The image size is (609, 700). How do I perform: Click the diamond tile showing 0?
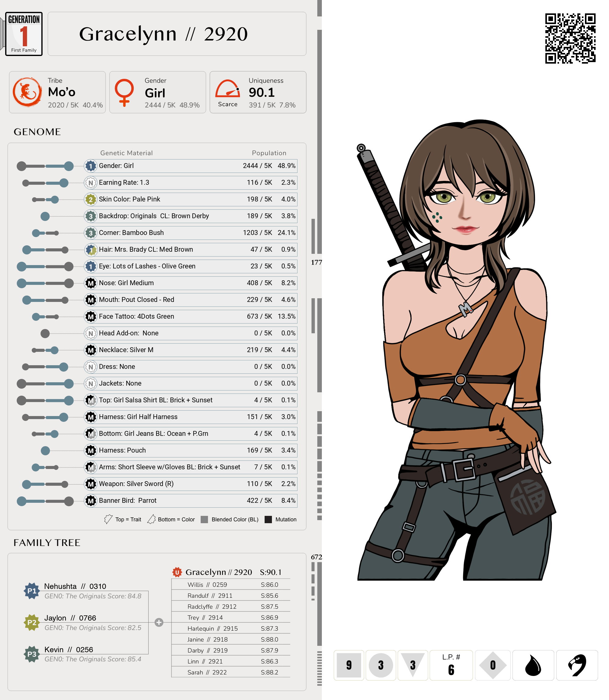click(492, 665)
